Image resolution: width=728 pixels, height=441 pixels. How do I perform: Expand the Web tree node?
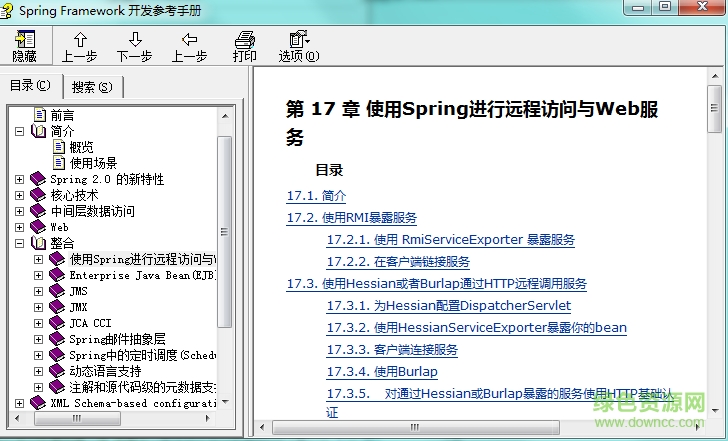tap(19, 227)
